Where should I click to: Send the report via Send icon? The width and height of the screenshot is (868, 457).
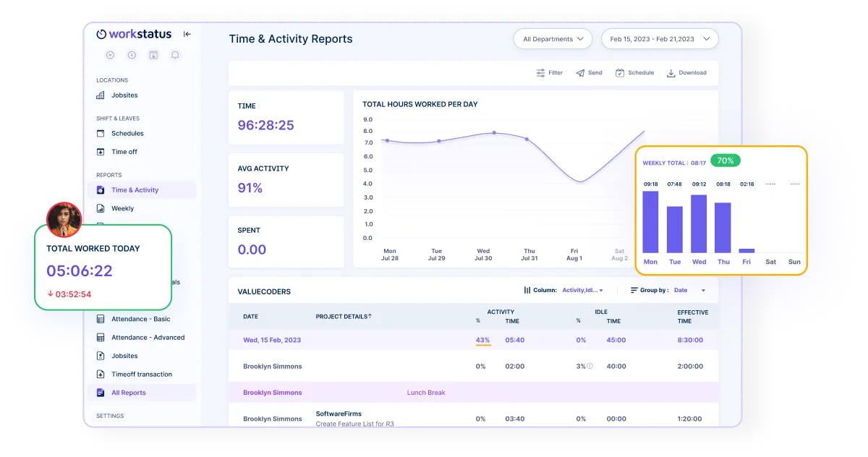coord(589,73)
